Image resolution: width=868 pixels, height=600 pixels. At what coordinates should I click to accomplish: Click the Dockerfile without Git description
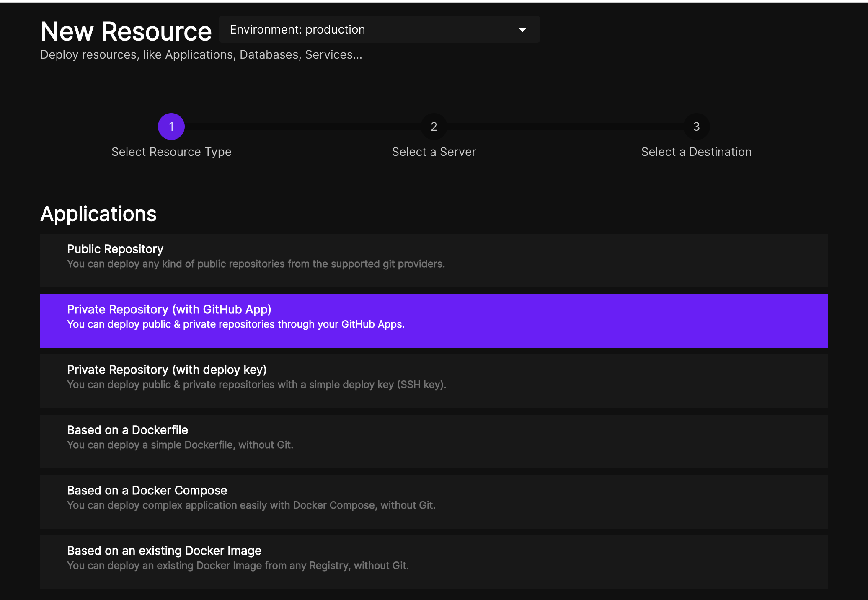click(180, 445)
